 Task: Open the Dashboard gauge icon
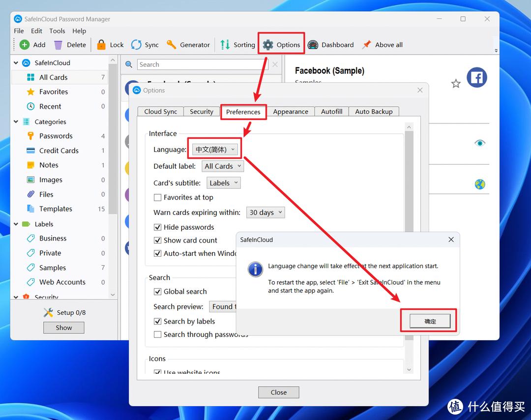pos(313,45)
